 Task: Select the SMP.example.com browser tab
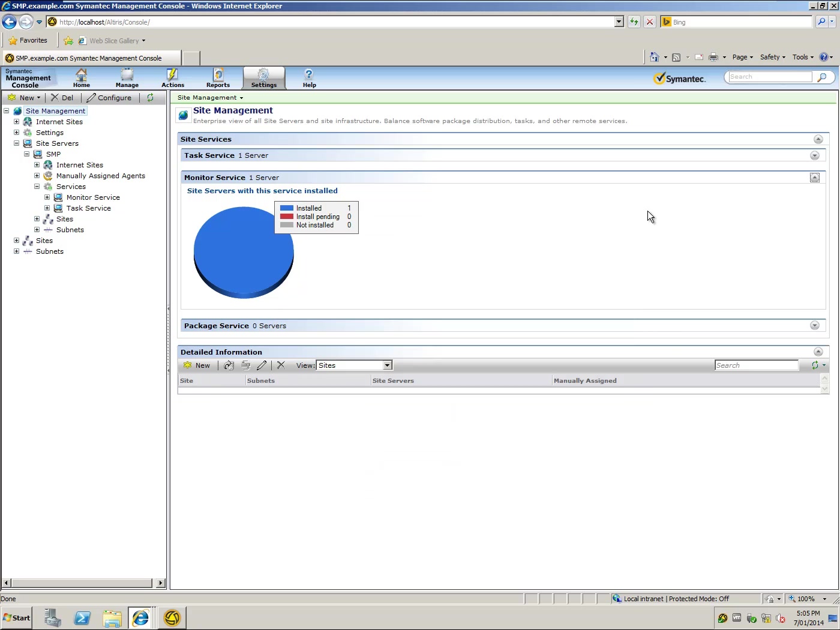click(x=91, y=58)
